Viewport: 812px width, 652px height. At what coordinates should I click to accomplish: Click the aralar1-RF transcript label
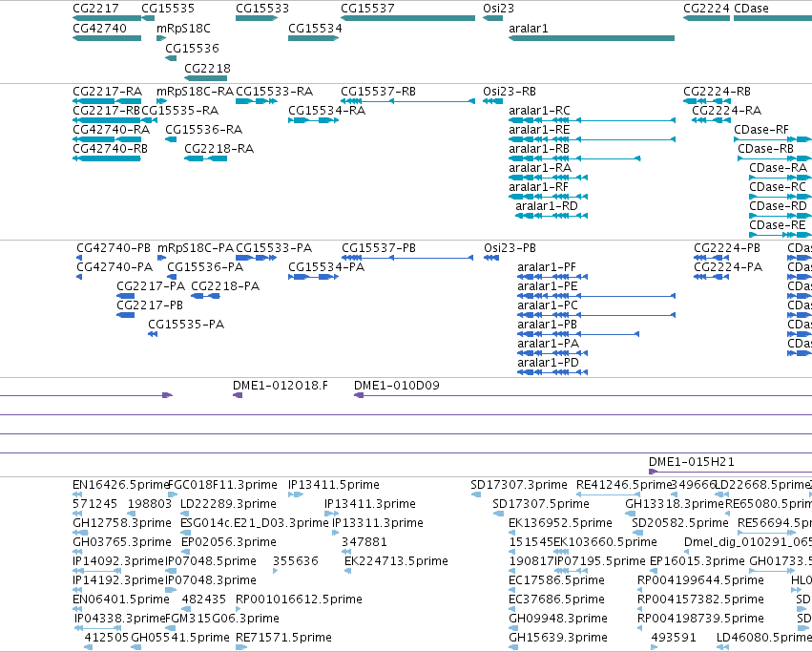point(538,187)
